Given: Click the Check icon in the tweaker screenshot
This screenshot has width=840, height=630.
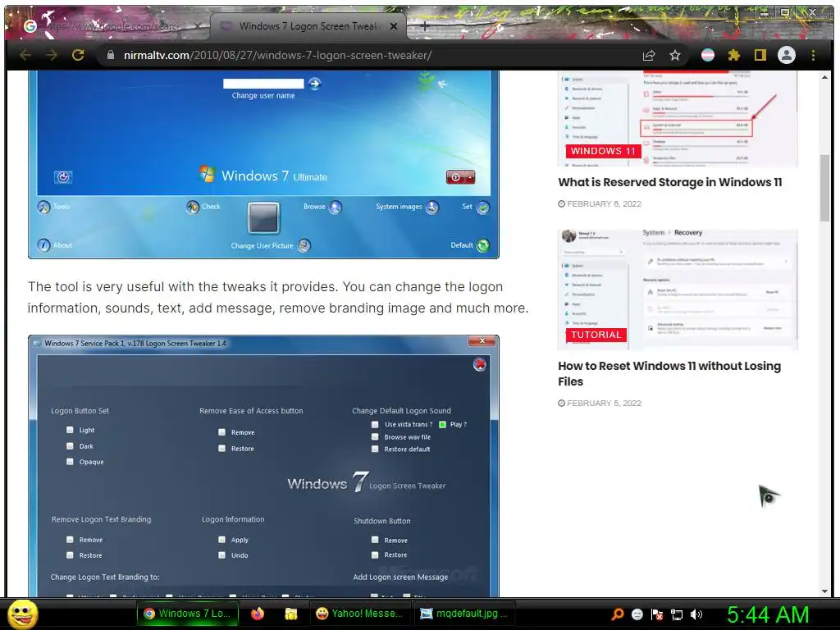Looking at the screenshot, I should click(x=192, y=207).
